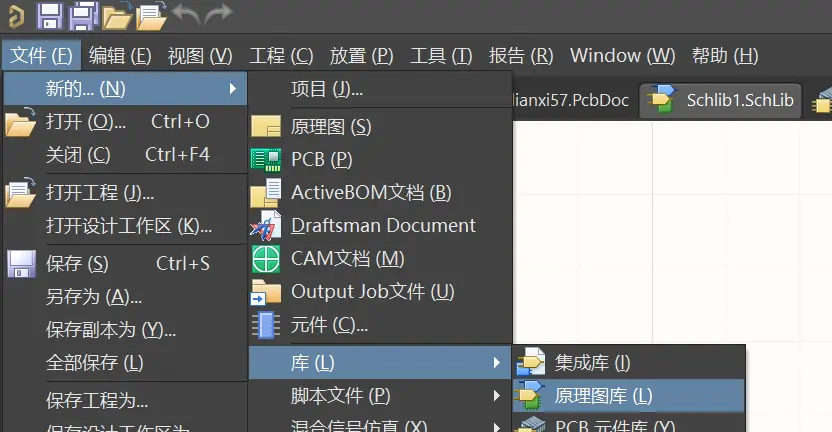Create new ActiveBOM文档 (B)
The image size is (832, 432).
(x=380, y=193)
